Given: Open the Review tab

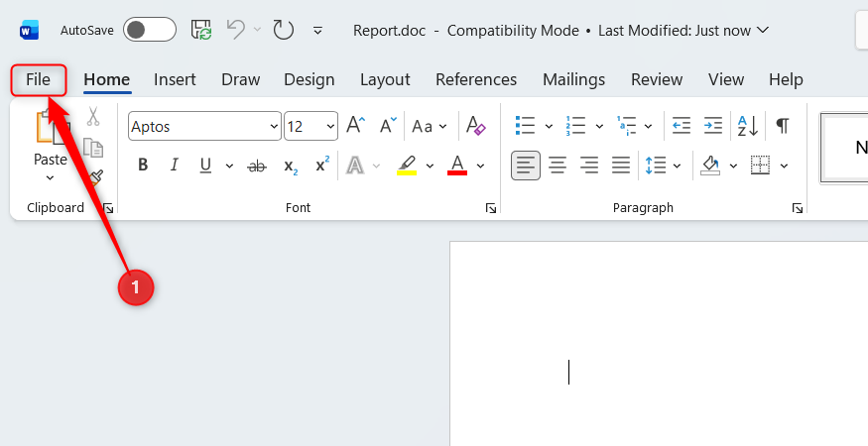Looking at the screenshot, I should pos(657,79).
